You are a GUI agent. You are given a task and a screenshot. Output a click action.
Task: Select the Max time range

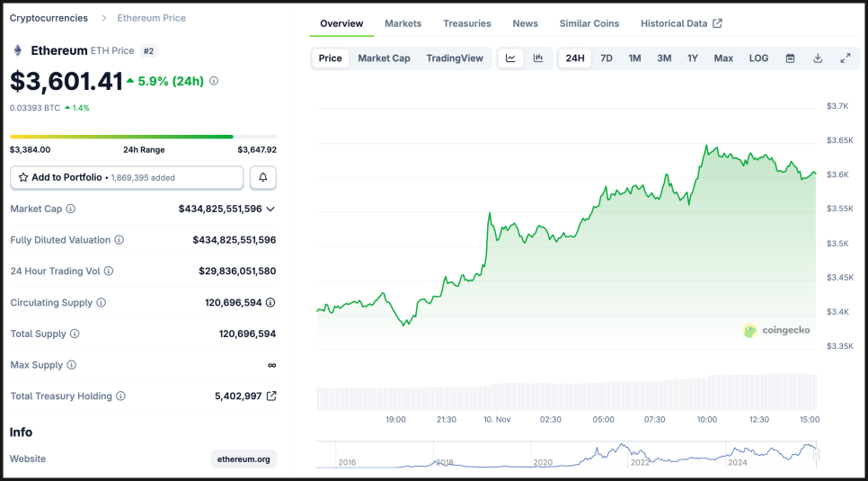[723, 58]
